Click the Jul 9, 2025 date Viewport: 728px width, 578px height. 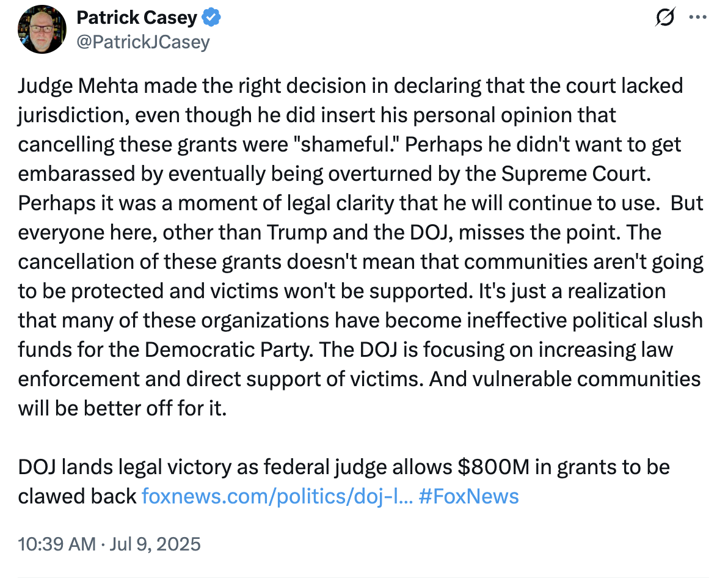(155, 543)
